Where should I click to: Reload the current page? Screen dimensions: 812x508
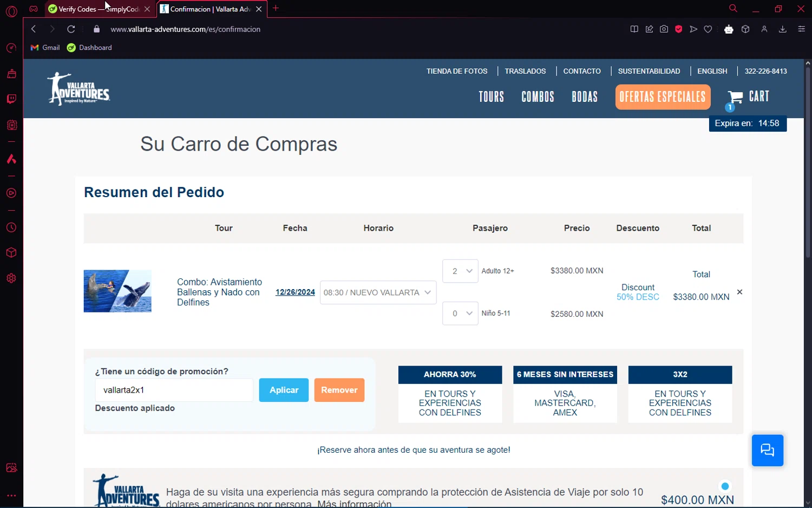[71, 29]
